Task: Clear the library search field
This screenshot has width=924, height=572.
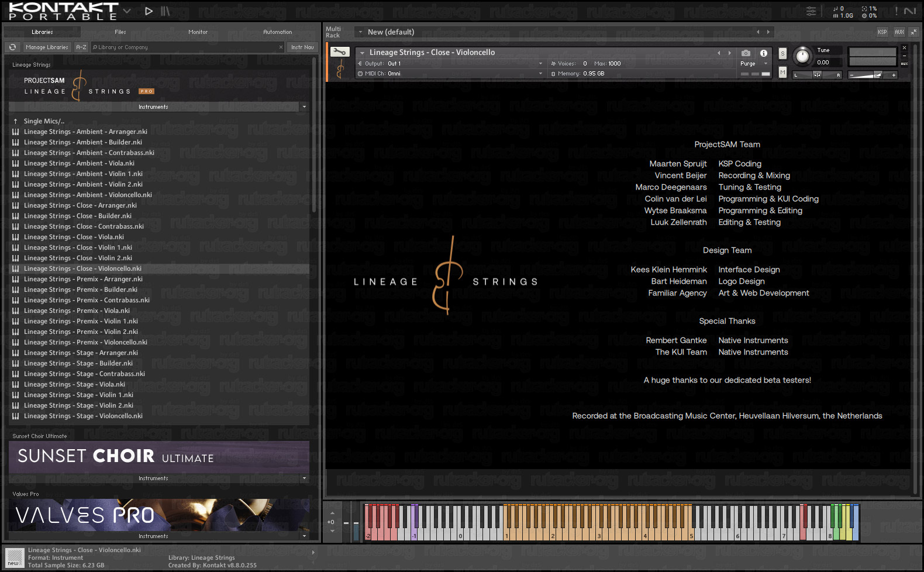Action: click(x=281, y=47)
